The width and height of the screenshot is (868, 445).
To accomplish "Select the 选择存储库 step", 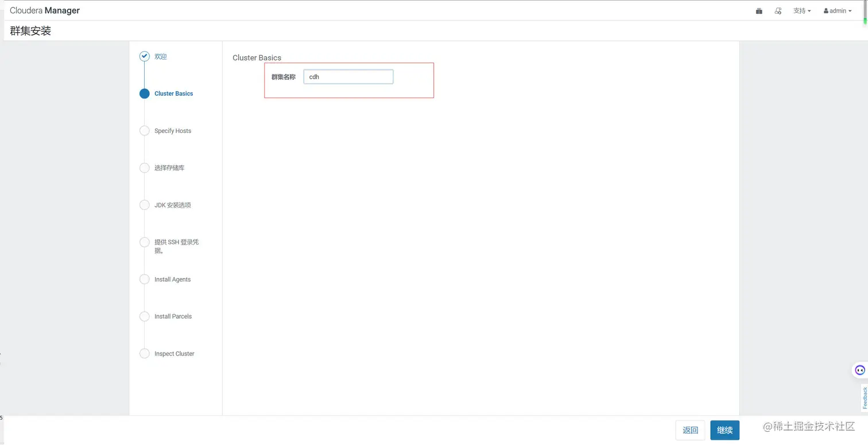I will click(169, 168).
